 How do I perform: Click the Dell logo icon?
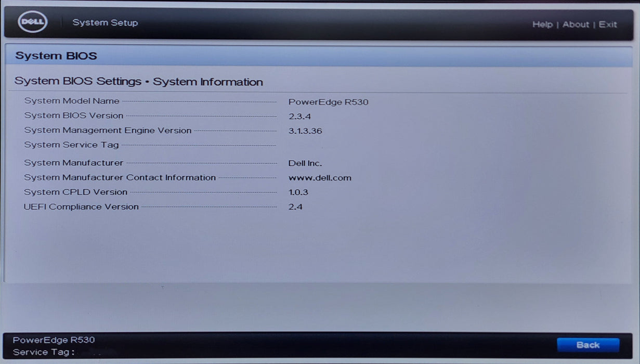click(x=33, y=22)
